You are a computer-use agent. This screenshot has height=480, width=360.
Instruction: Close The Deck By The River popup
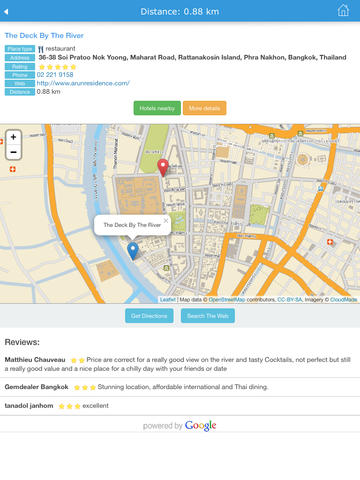[x=166, y=221]
